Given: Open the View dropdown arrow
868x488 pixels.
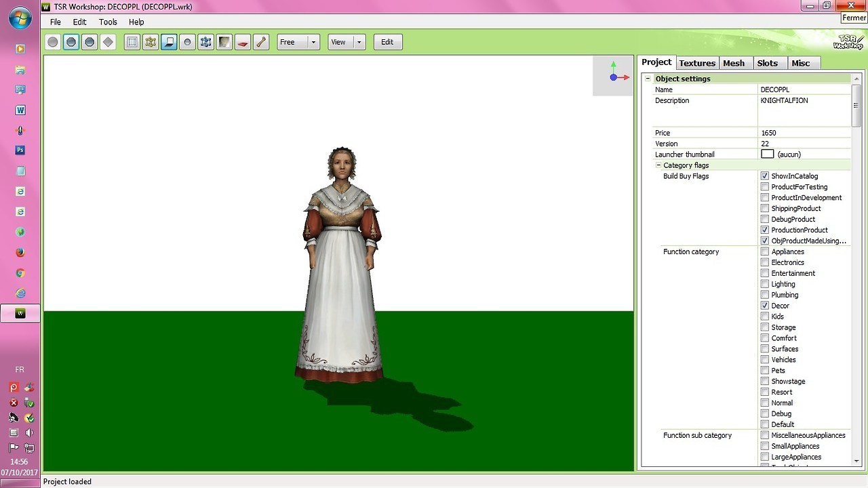Looking at the screenshot, I should tap(359, 42).
